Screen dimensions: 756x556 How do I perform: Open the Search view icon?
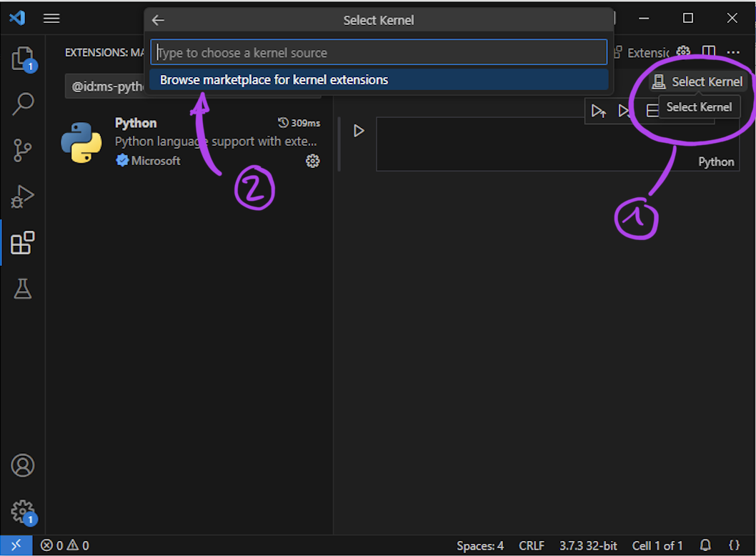pyautogui.click(x=23, y=104)
